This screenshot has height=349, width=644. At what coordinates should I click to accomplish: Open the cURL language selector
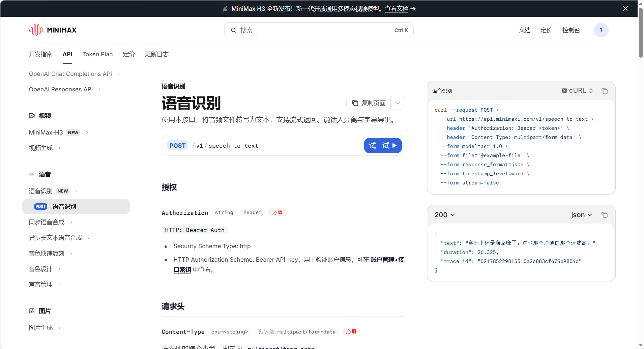pyautogui.click(x=578, y=91)
